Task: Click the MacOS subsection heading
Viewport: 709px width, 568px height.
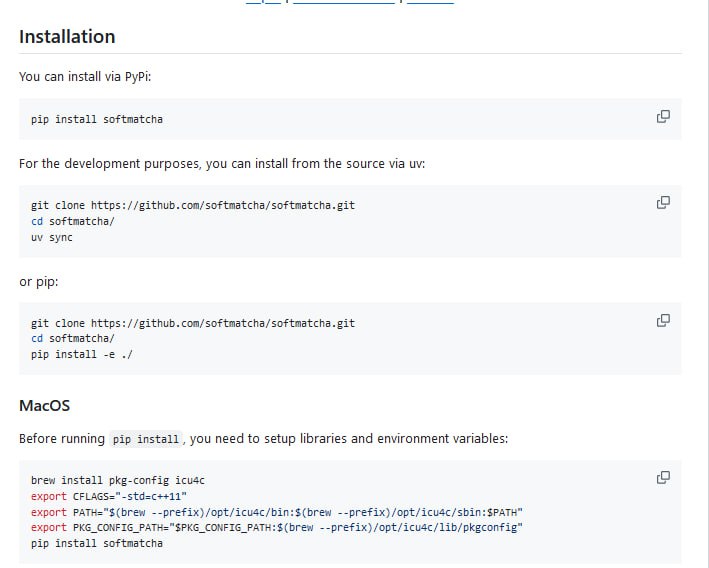Action: click(44, 406)
